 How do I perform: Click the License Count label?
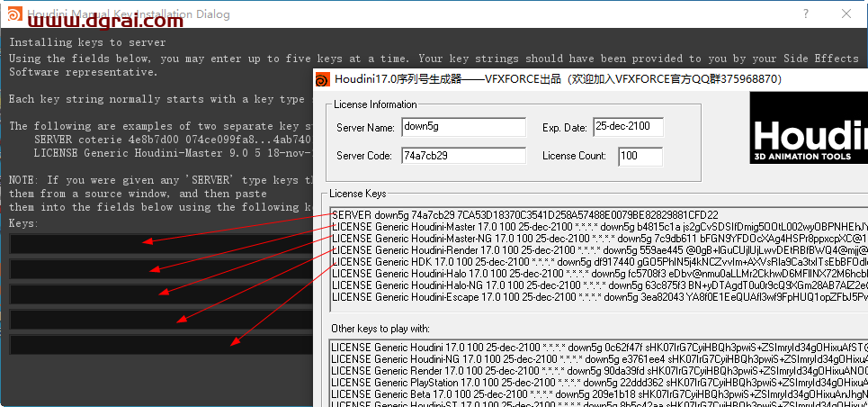point(574,157)
